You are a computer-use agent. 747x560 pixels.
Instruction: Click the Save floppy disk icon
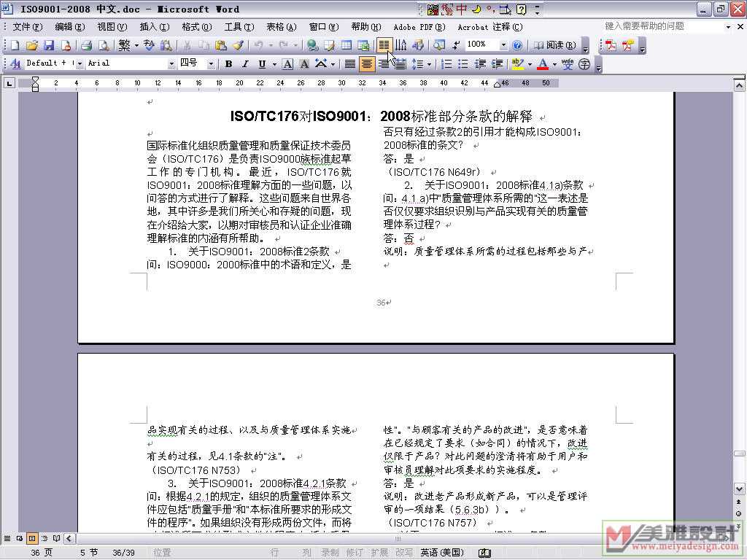click(x=49, y=45)
